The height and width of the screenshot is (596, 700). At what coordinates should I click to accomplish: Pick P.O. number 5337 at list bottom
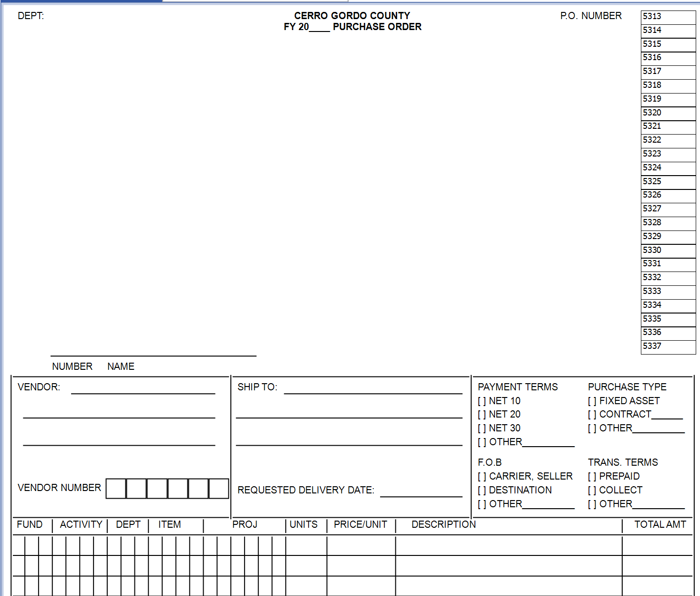click(668, 346)
